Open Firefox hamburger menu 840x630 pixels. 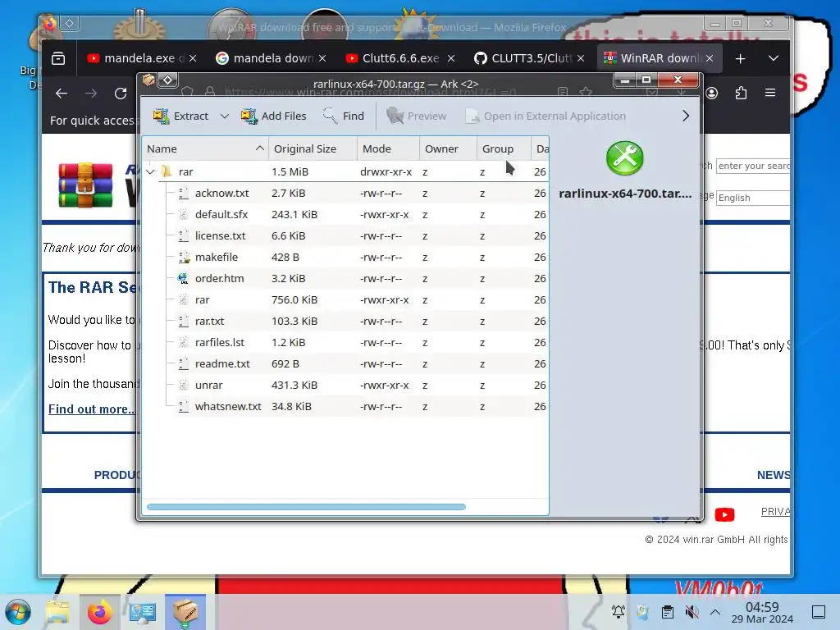[x=770, y=94]
